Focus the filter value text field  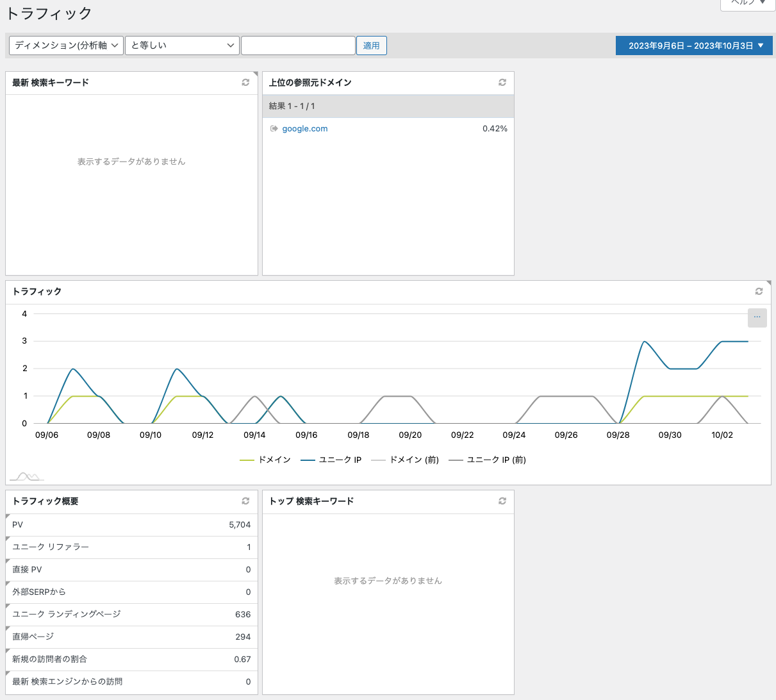pyautogui.click(x=298, y=46)
